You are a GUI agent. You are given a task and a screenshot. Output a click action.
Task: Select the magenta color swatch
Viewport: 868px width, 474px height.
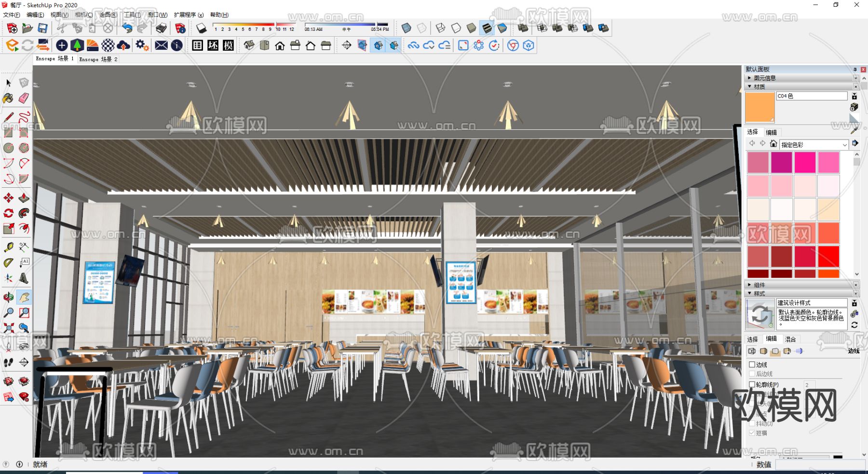click(x=781, y=162)
